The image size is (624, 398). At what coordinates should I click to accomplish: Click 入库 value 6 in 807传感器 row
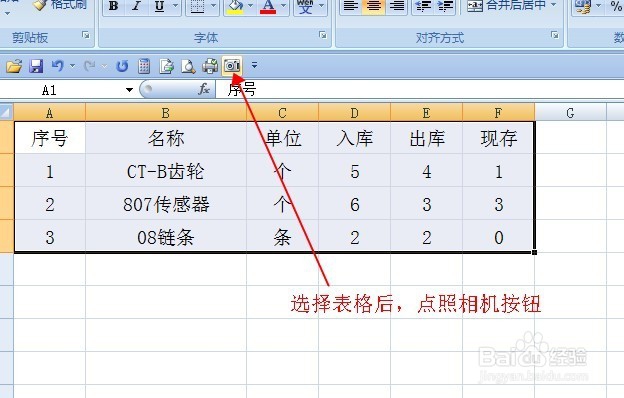(355, 204)
